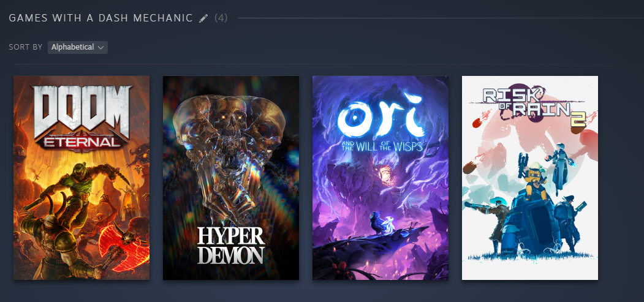Open the Alphabetical sort dropdown
This screenshot has width=644, height=302.
click(78, 47)
